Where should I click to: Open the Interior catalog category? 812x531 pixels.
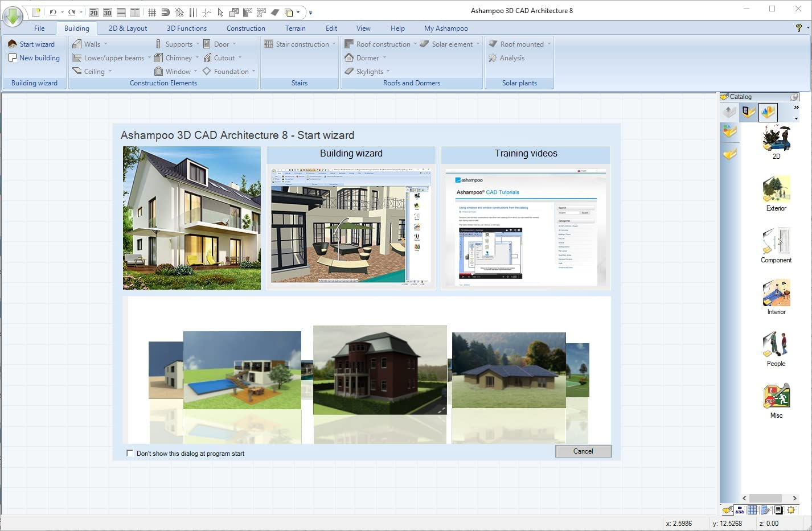pyautogui.click(x=776, y=297)
